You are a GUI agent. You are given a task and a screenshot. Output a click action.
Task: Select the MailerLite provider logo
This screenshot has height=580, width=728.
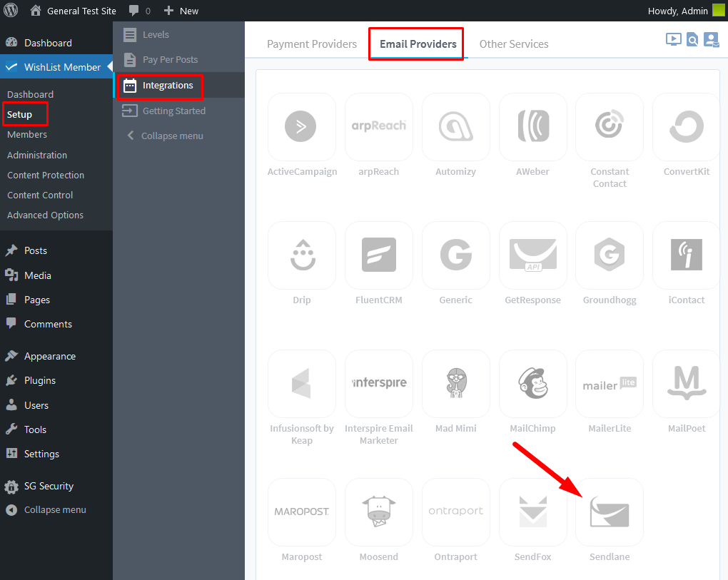[609, 384]
